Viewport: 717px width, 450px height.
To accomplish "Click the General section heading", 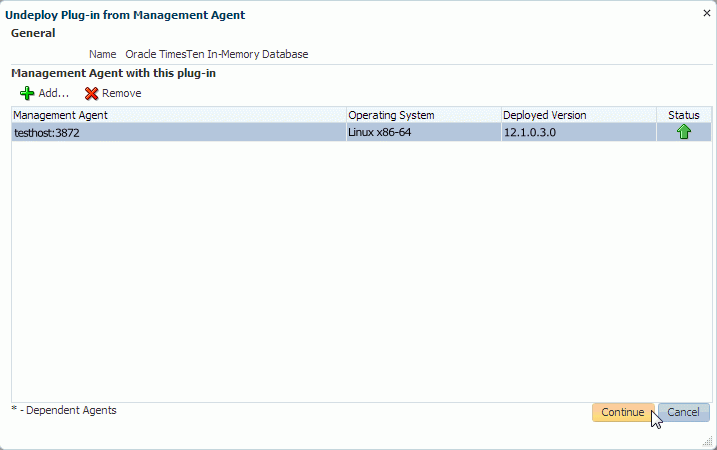I will (33, 33).
